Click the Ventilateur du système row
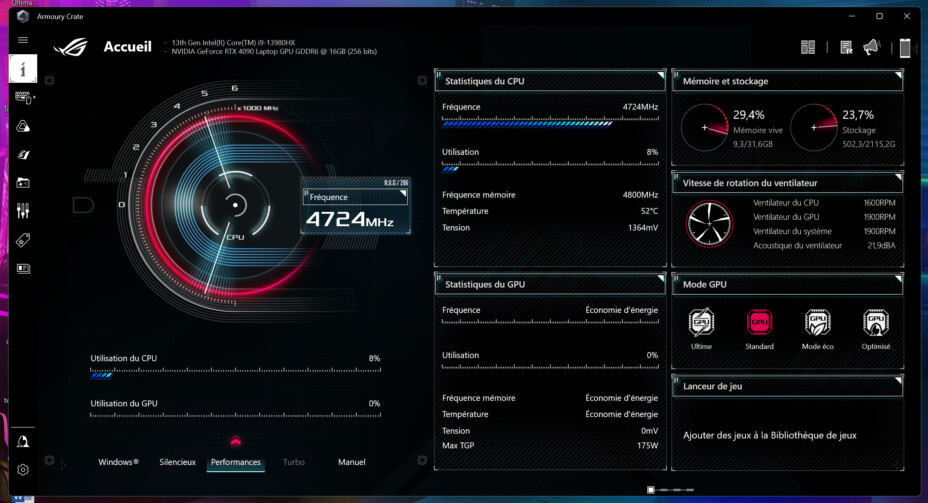928x503 pixels. pos(824,231)
